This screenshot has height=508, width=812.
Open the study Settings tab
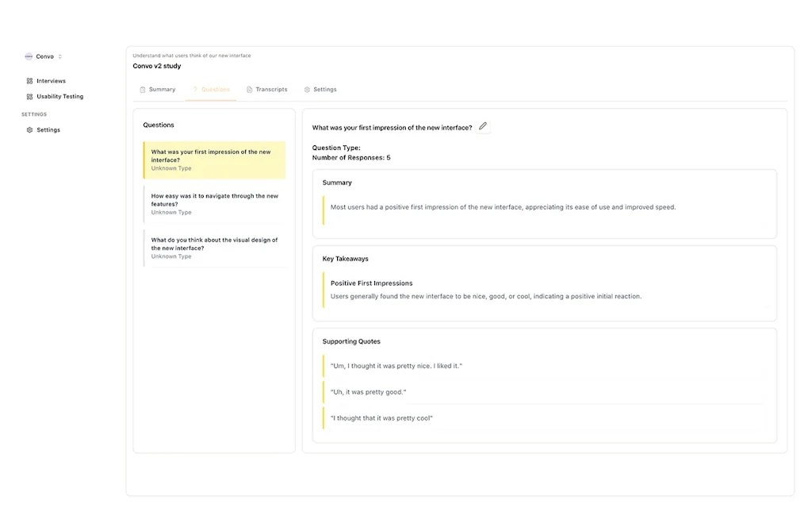(x=325, y=89)
